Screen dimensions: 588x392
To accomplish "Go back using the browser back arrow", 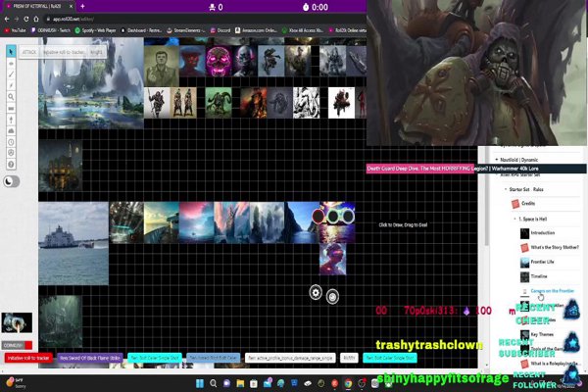I will [x=7, y=19].
